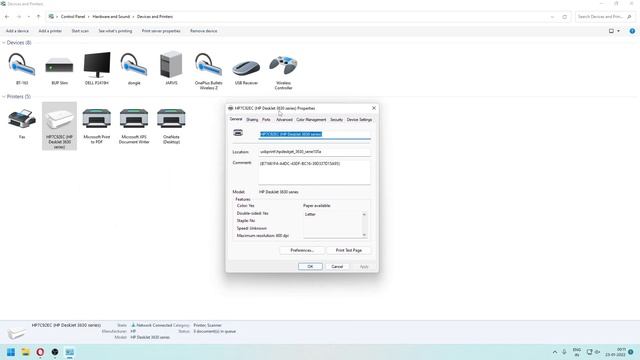Switch to the Ports tab
The width and height of the screenshot is (640, 360).
point(266,120)
